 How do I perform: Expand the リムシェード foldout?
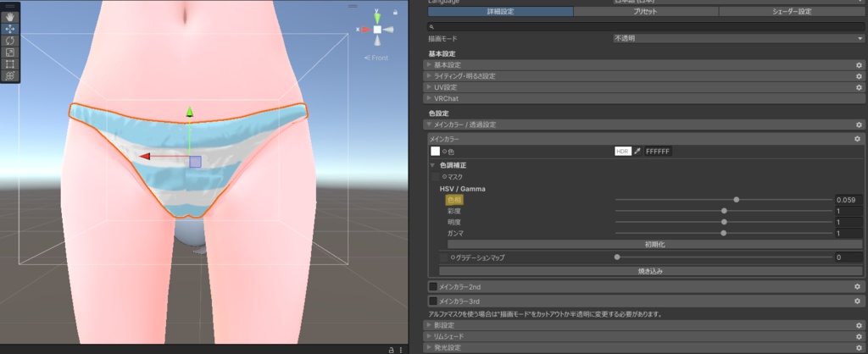tap(429, 336)
